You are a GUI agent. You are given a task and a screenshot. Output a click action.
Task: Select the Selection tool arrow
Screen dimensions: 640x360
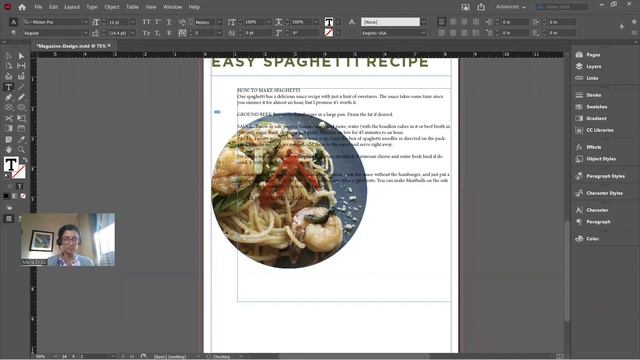click(x=9, y=56)
